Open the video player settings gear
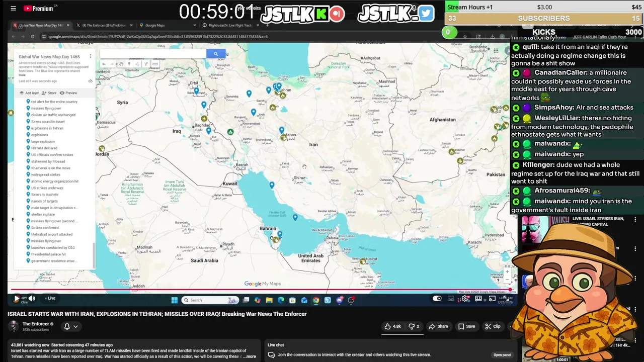 pyautogui.click(x=465, y=299)
